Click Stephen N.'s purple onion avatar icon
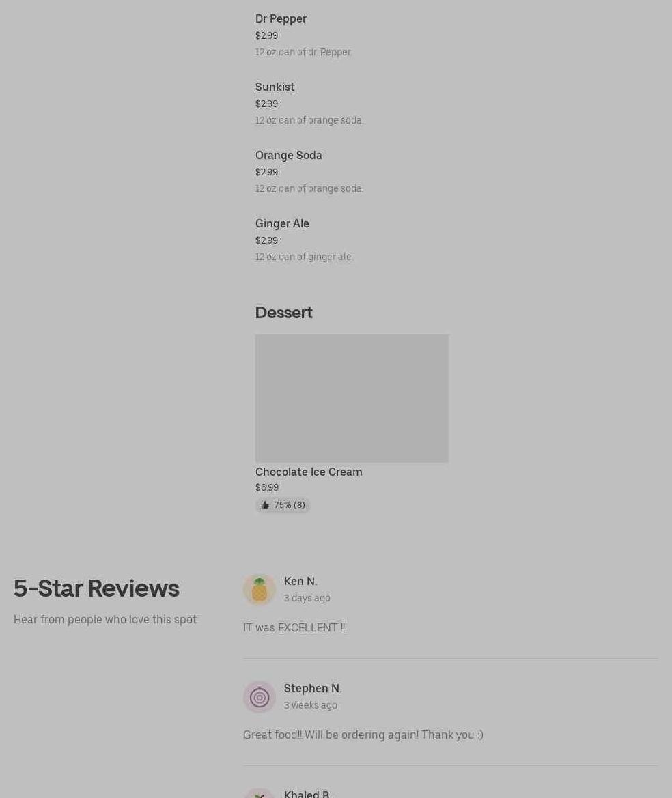This screenshot has width=672, height=798. [259, 697]
